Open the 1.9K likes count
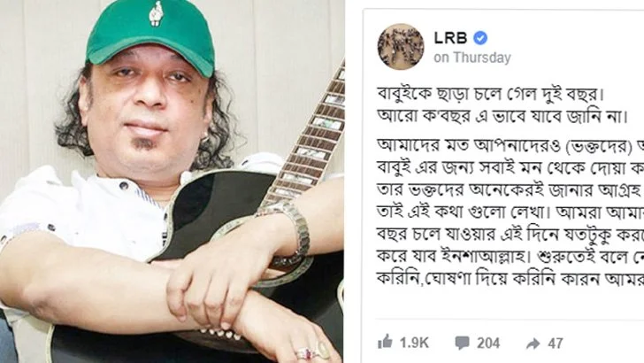This screenshot has width=644, height=363. coord(414,343)
